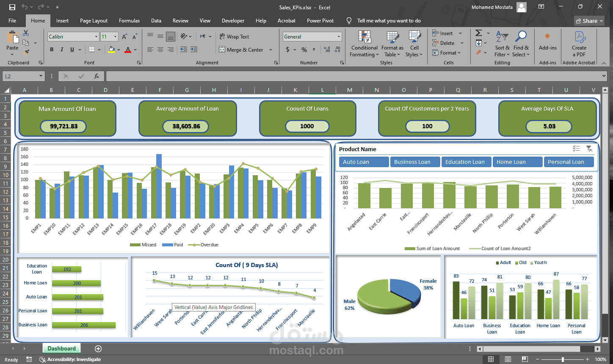Screen dimensions: 613x364
Task: Open the font size dropdown
Action: [x=116, y=37]
